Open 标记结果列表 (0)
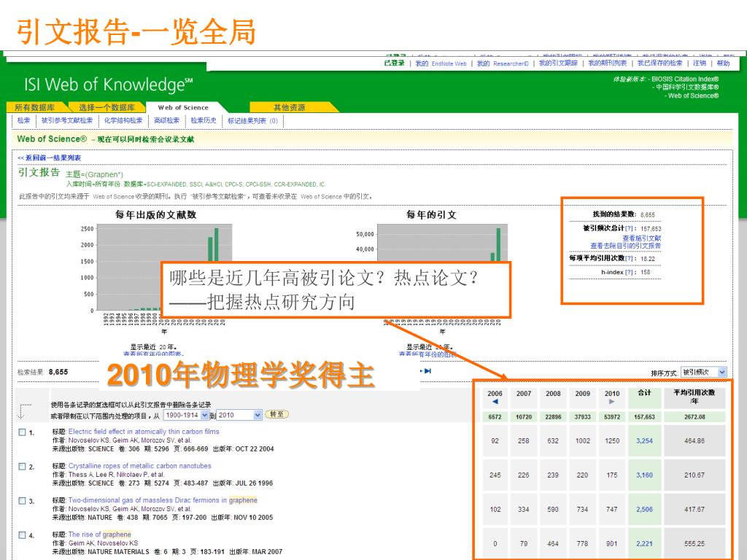 (252, 120)
